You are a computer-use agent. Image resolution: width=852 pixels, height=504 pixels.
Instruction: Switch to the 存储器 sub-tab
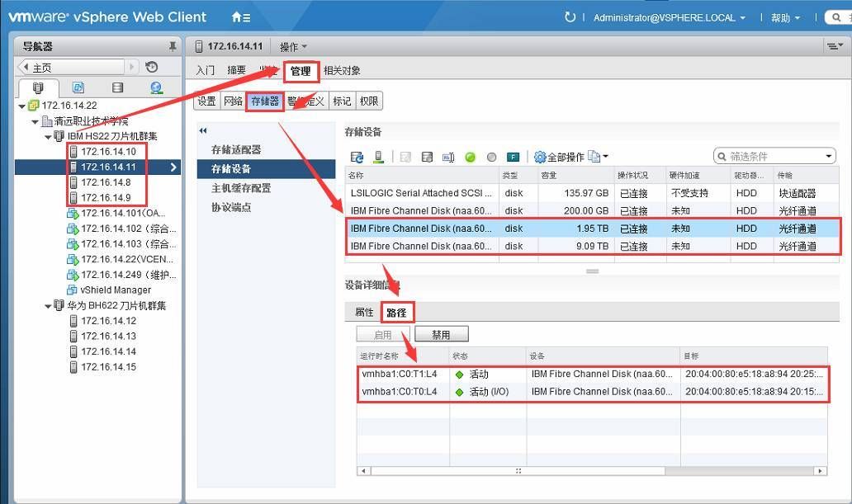tap(265, 101)
